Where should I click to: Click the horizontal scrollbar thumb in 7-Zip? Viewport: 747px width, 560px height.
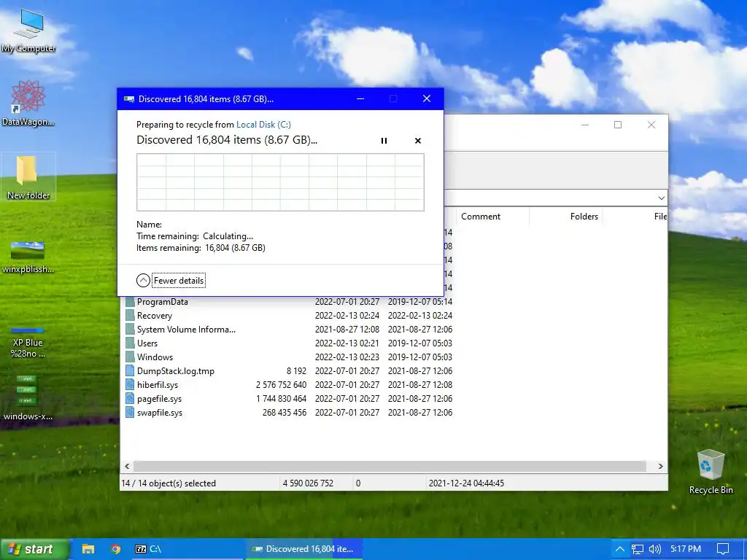pos(390,466)
